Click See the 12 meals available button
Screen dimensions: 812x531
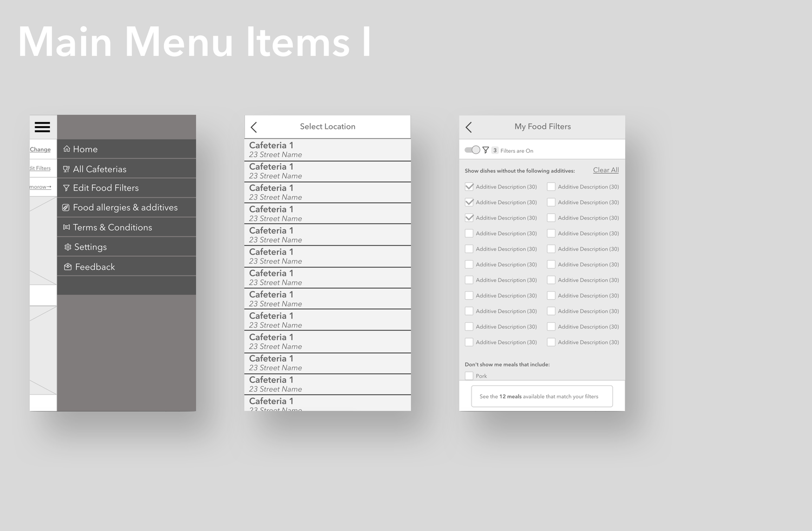tap(542, 396)
